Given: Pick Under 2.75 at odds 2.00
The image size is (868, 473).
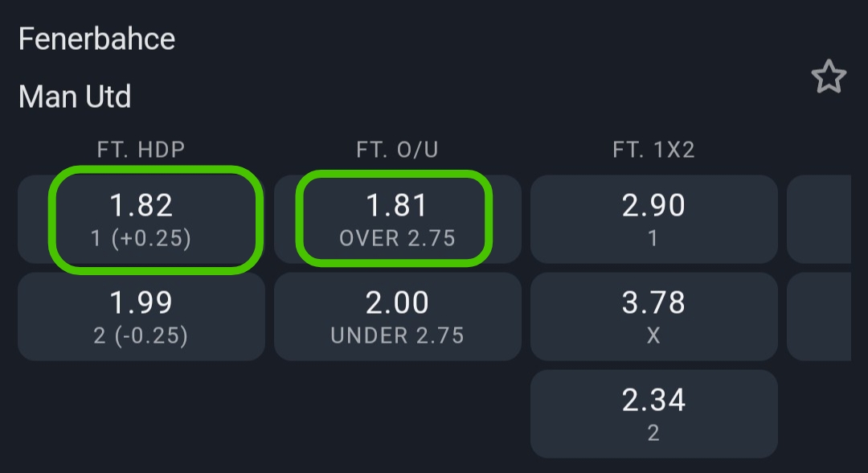Looking at the screenshot, I should point(397,316).
